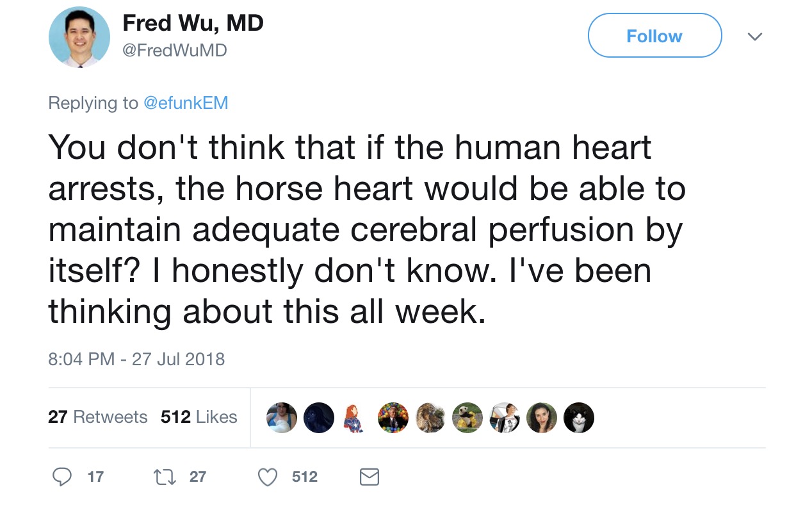The image size is (812, 519).
Task: Click the ball pit man avatar
Action: (393, 418)
